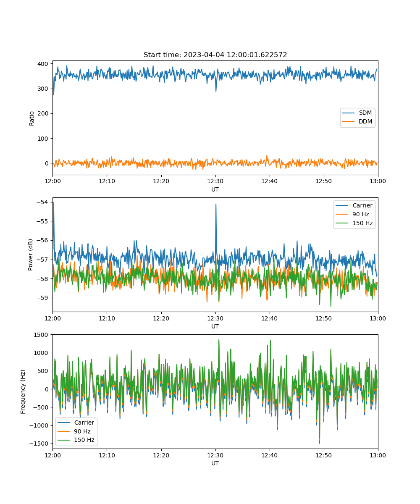Select the SDM legend label
Viewport: 420px width, 504px height.
[x=365, y=113]
